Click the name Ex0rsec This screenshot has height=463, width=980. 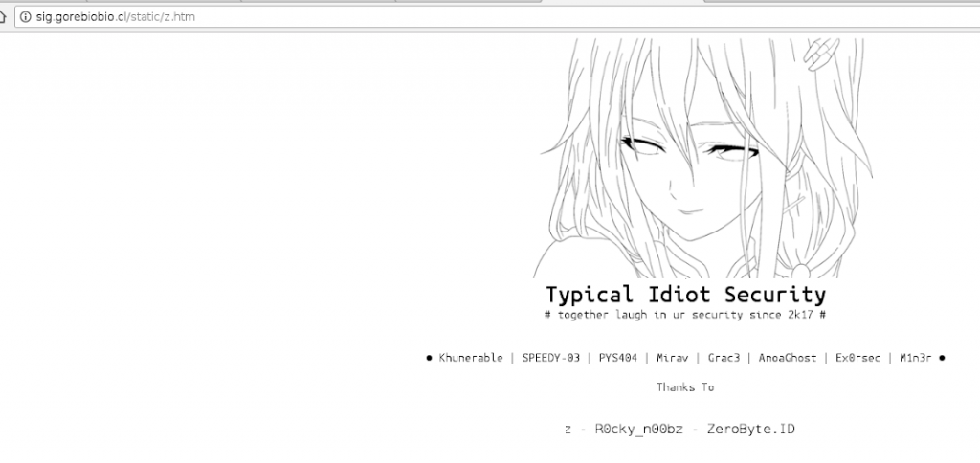pyautogui.click(x=857, y=358)
